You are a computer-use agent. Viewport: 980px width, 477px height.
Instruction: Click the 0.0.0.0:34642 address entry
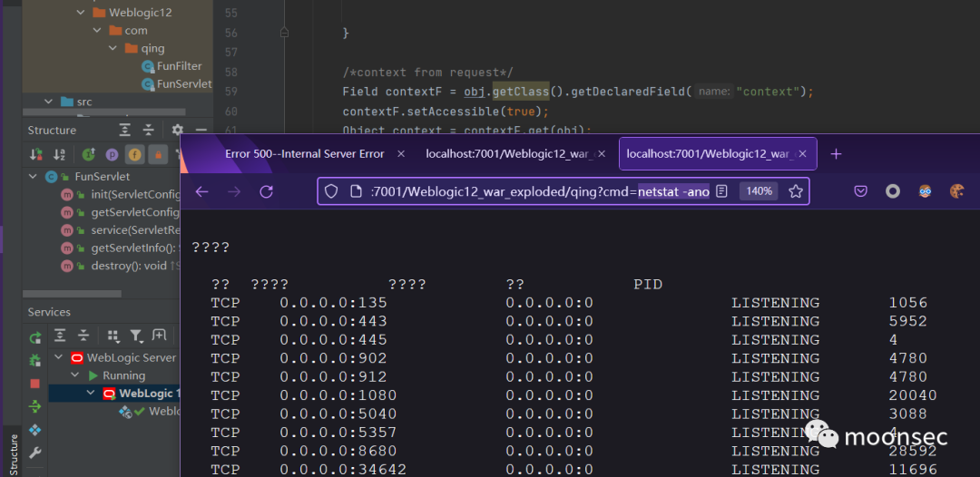(342, 470)
